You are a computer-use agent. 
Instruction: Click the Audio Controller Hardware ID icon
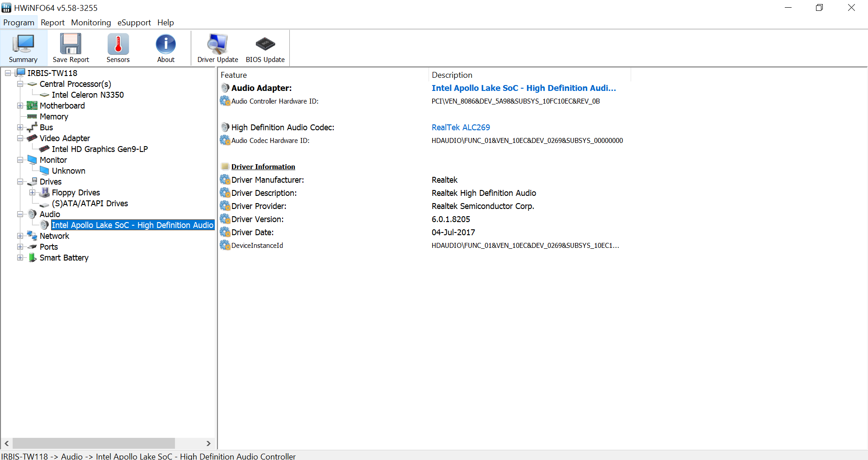coord(225,101)
